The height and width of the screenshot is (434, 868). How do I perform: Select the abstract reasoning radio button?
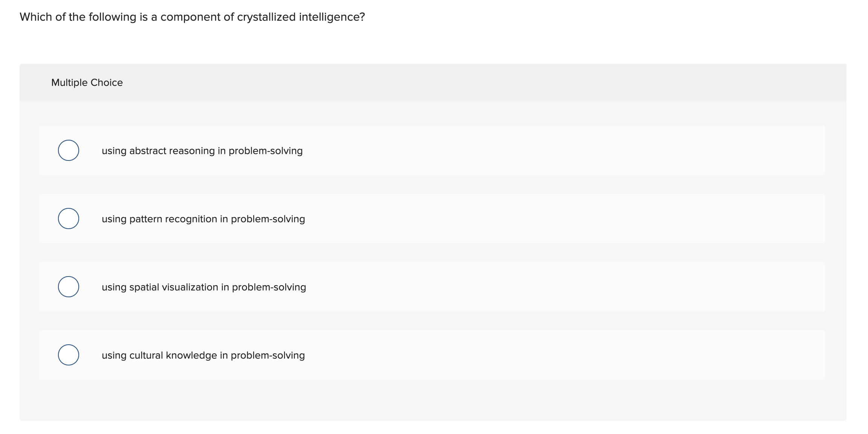pos(69,150)
